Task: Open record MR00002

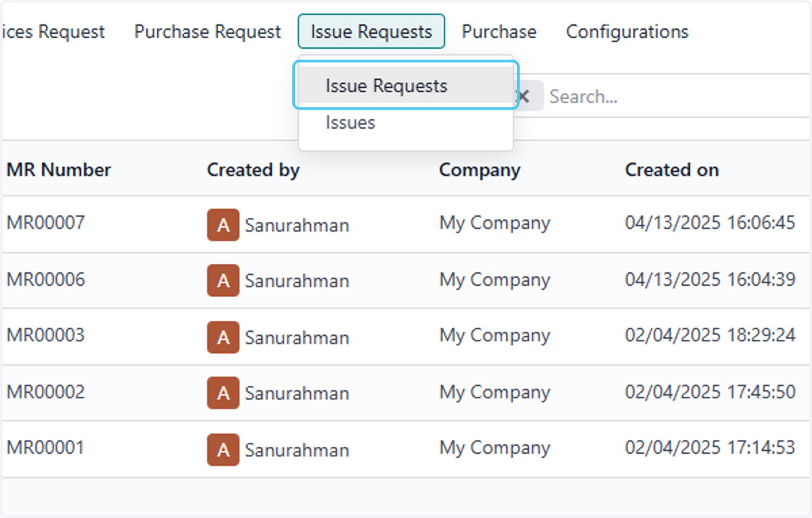Action: (x=45, y=392)
